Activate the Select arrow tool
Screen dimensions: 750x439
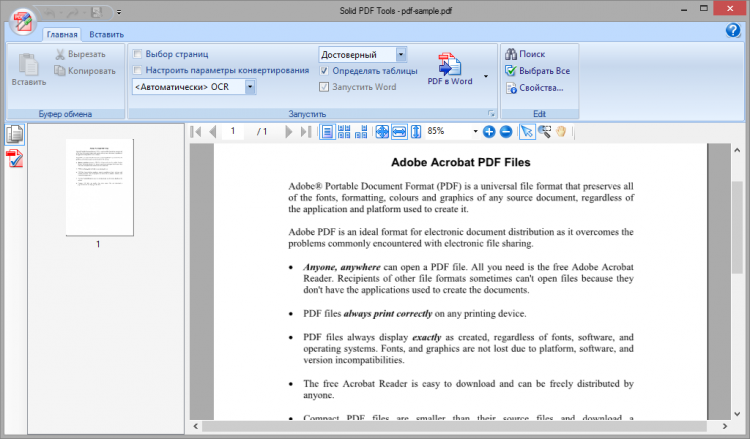(527, 132)
